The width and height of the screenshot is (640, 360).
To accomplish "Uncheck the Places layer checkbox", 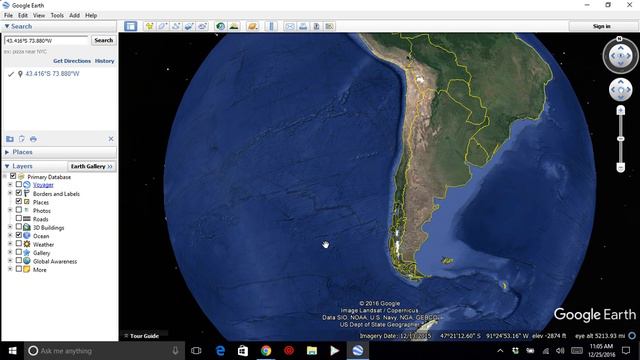I will click(19, 202).
